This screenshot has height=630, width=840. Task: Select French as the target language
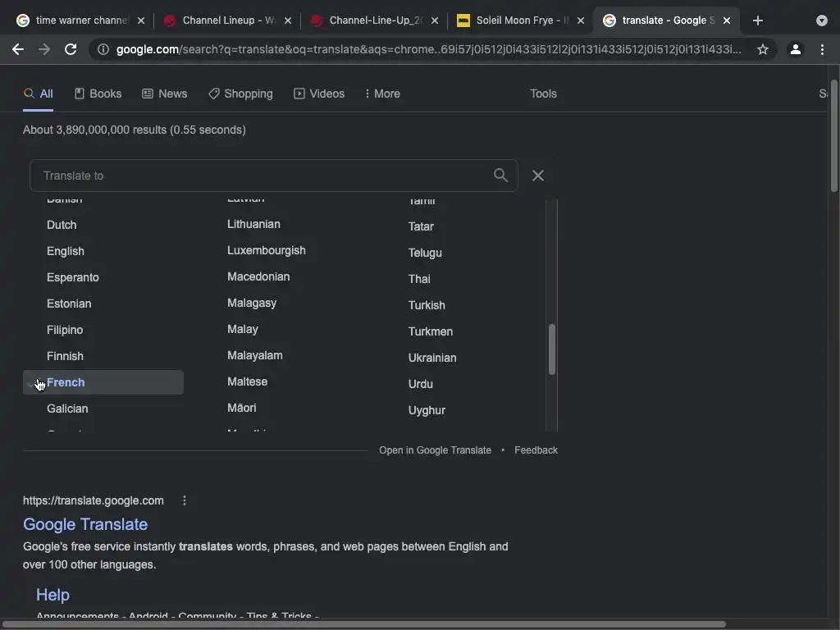(66, 382)
